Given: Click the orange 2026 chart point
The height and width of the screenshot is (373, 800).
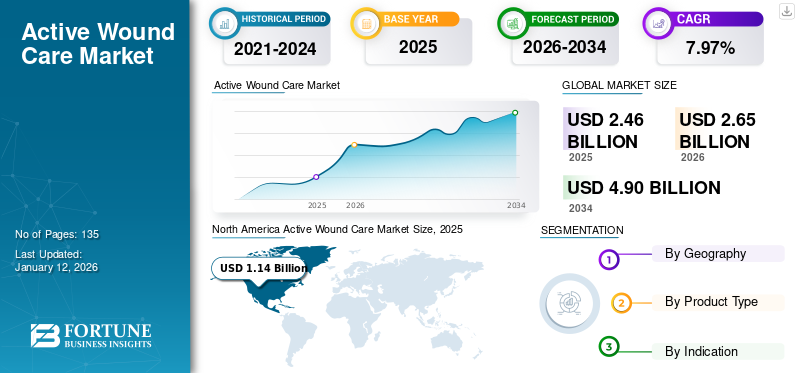Looking at the screenshot, I should 354,145.
